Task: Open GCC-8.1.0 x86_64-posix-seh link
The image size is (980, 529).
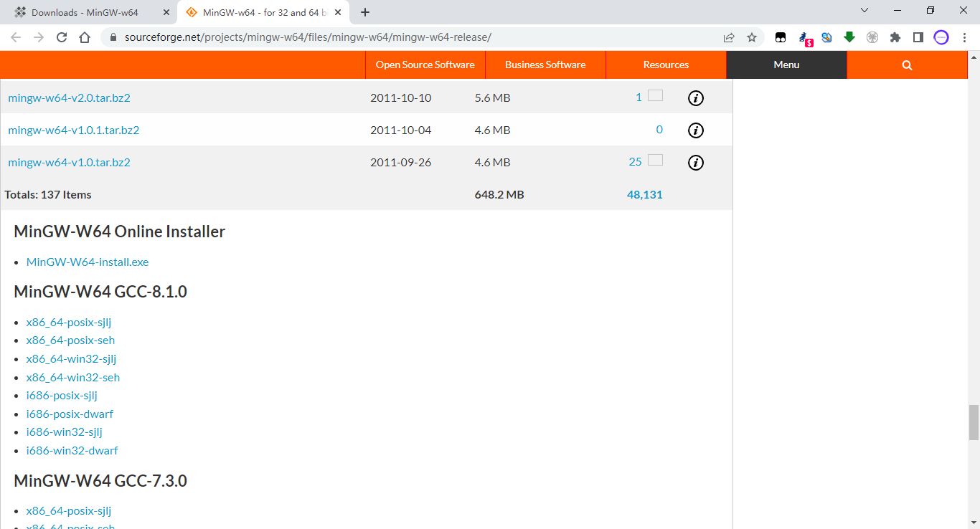Action: click(70, 340)
